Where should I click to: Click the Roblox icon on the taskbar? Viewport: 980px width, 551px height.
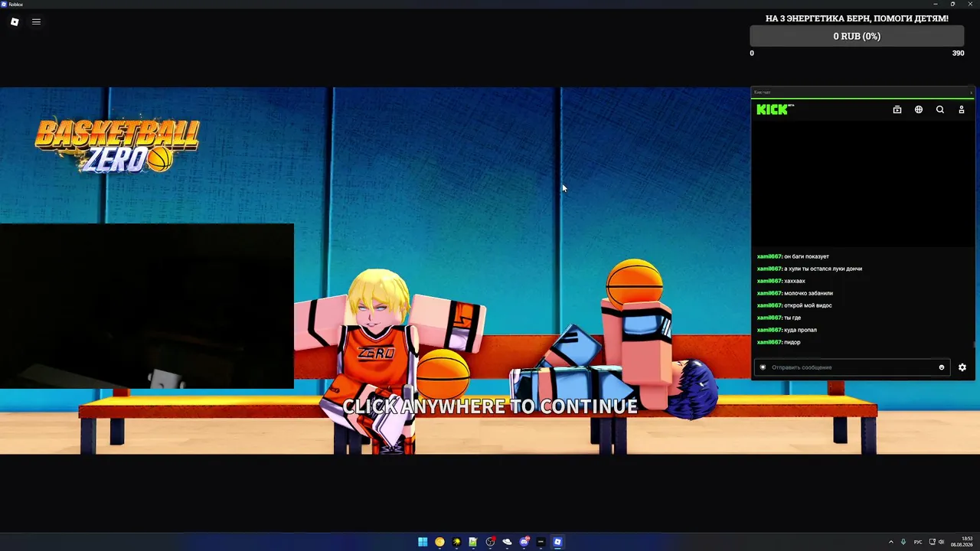557,542
